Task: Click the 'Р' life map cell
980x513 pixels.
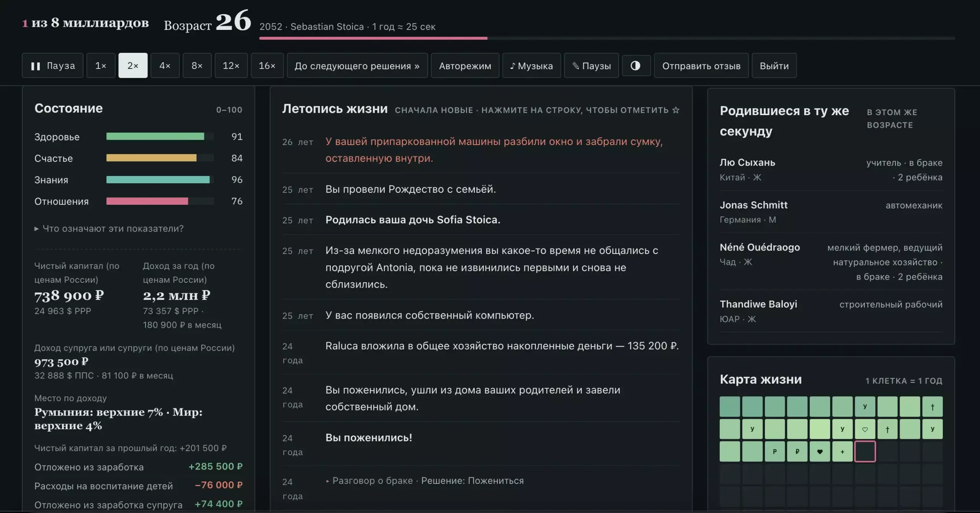Action: click(x=775, y=451)
